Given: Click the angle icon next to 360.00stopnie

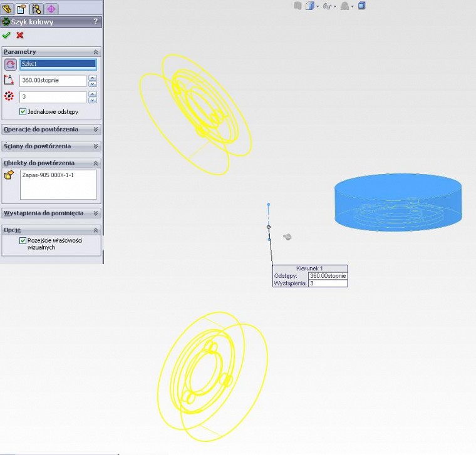Looking at the screenshot, I should coord(9,80).
